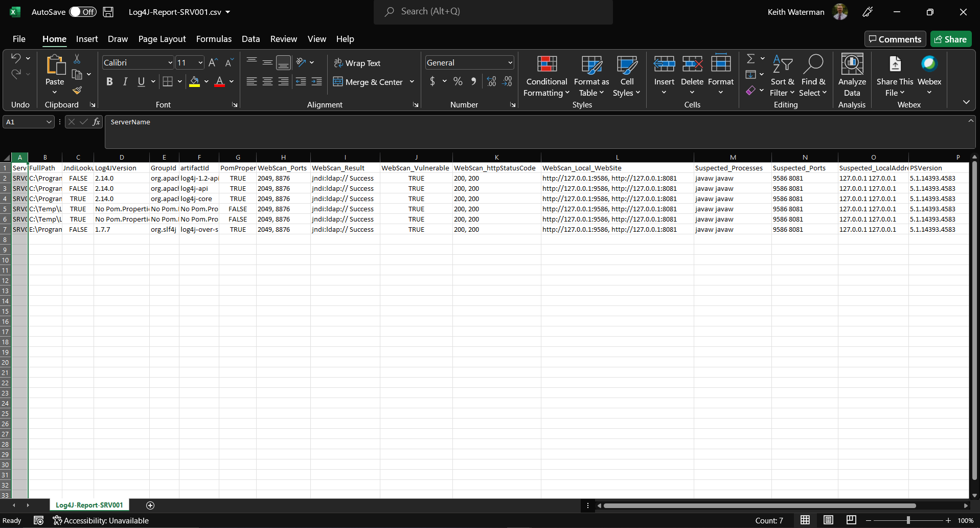Toggle Underline formatting
980x528 pixels.
[141, 81]
